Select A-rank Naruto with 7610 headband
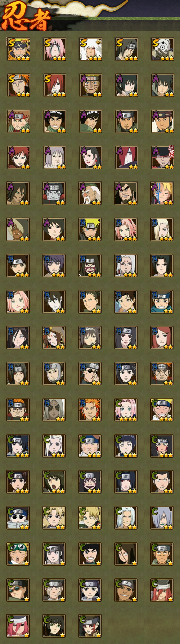 [x=90, y=85]
